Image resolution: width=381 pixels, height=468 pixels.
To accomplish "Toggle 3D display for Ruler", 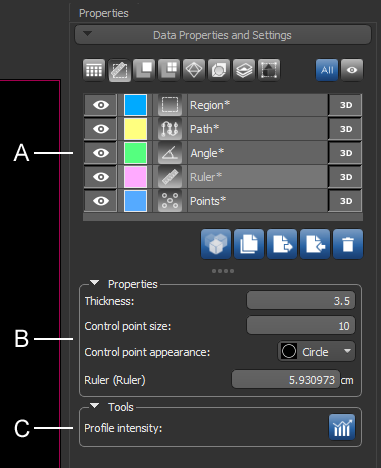I will pyautogui.click(x=345, y=177).
